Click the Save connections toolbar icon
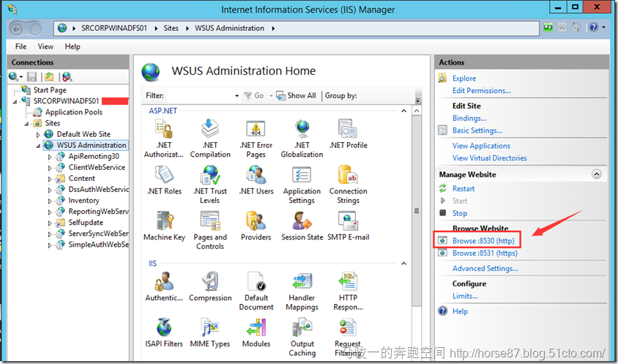This screenshot has width=618, height=364. 32,76
